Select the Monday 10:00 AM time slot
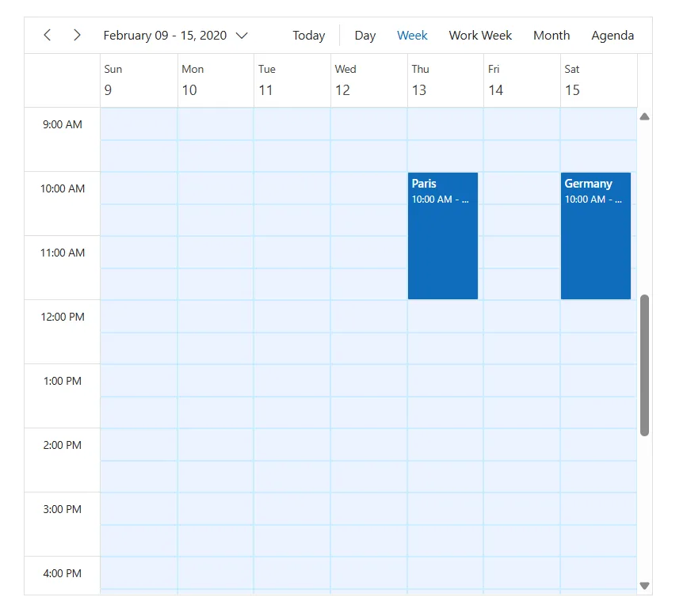 pos(216,188)
